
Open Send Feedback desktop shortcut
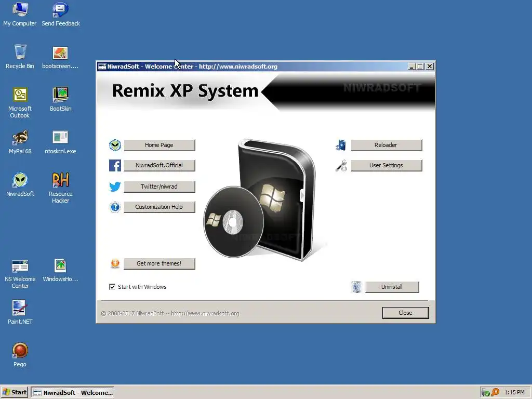(x=60, y=14)
